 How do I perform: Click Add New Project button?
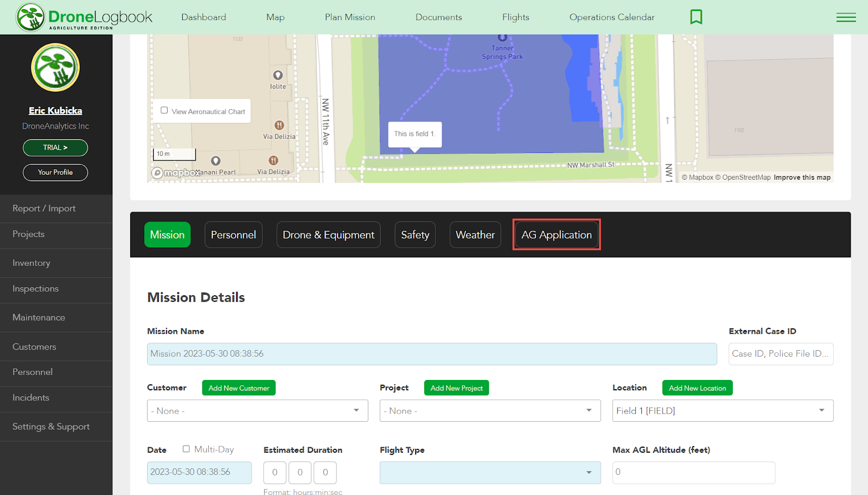click(456, 388)
